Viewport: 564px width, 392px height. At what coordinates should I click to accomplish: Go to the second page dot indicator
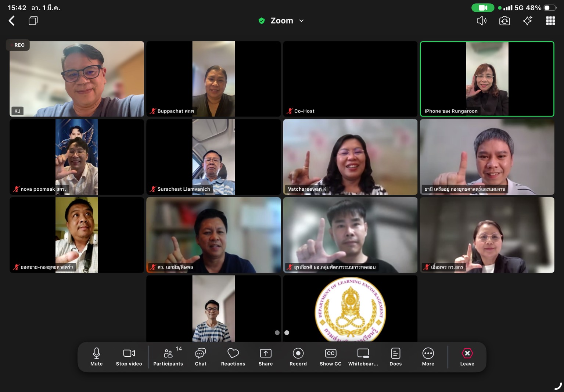287,333
